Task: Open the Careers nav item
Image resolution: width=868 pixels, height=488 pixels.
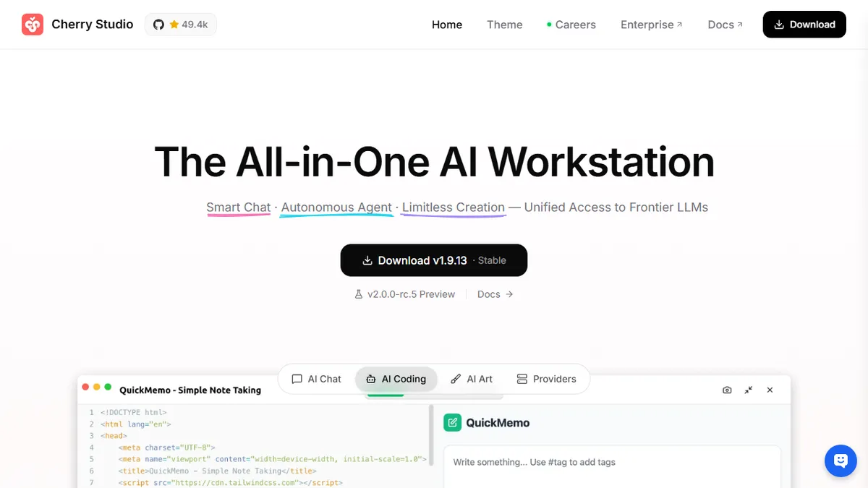Action: coord(571,25)
